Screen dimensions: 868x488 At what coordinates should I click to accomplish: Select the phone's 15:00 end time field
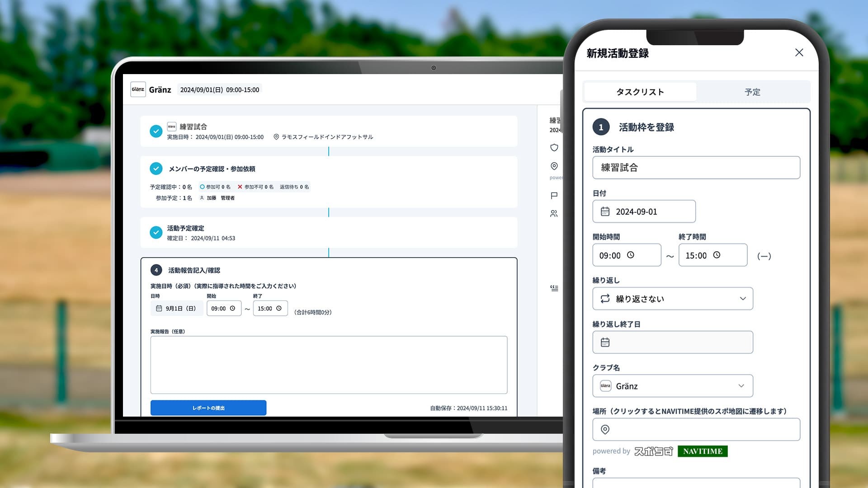click(x=712, y=255)
